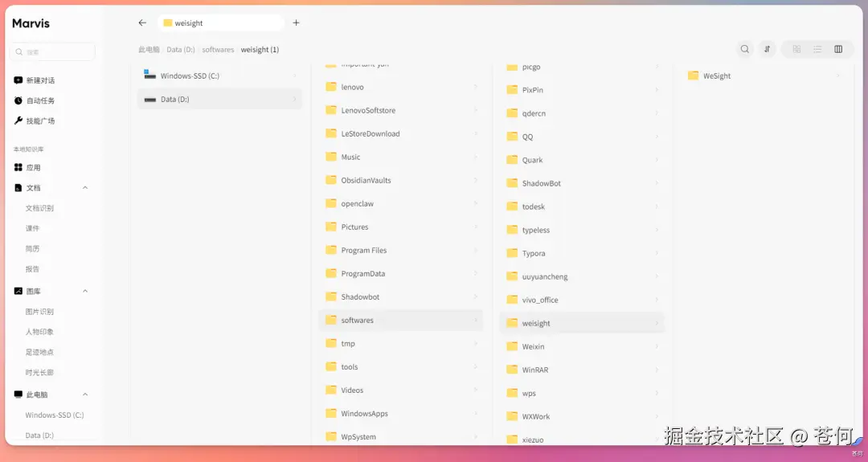
Task: Open 文档识别 in the sidebar
Action: click(39, 208)
